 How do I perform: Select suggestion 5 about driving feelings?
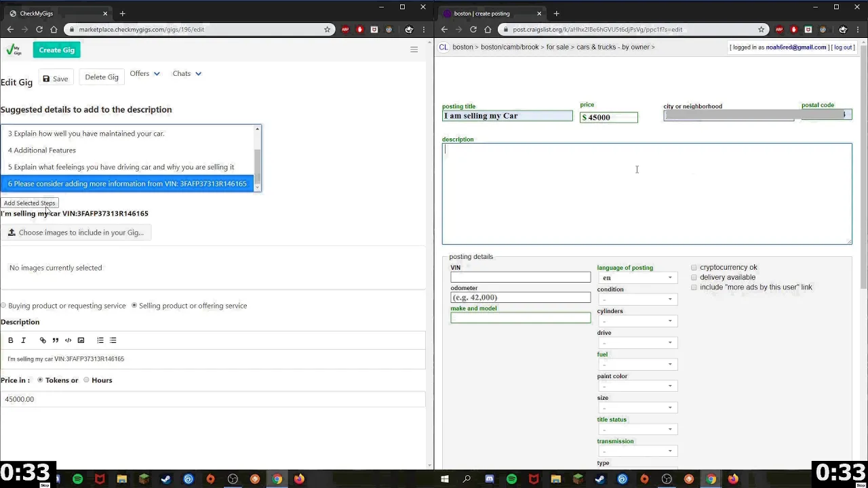[127, 167]
